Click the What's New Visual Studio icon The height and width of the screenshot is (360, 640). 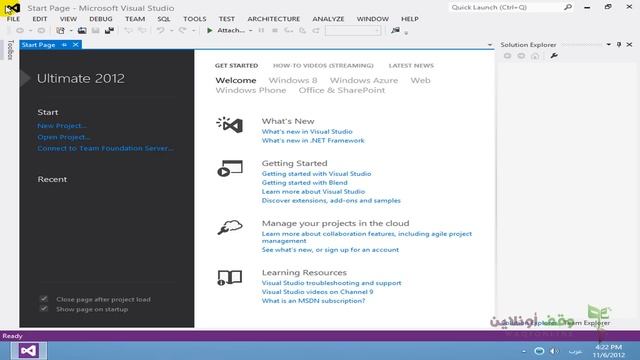pyautogui.click(x=230, y=125)
